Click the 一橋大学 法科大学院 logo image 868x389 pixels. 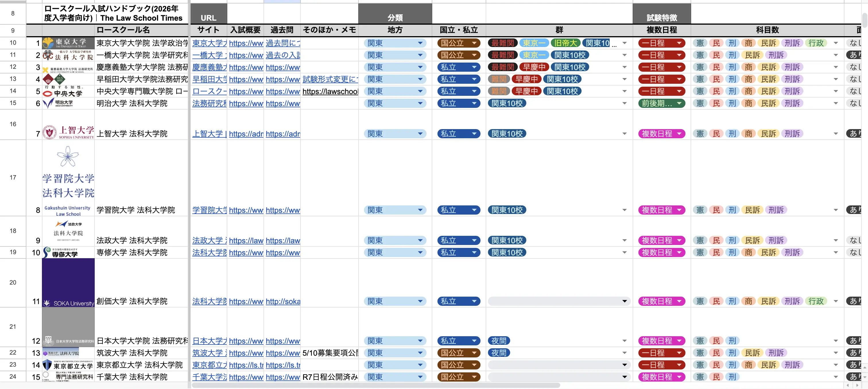[x=68, y=55]
